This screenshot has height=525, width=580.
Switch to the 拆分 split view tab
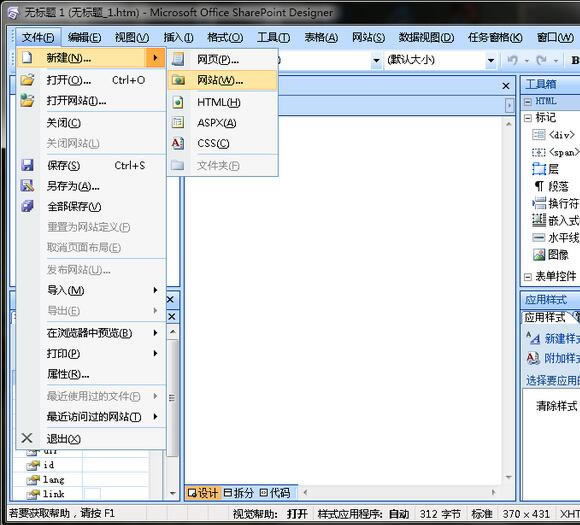[239, 493]
